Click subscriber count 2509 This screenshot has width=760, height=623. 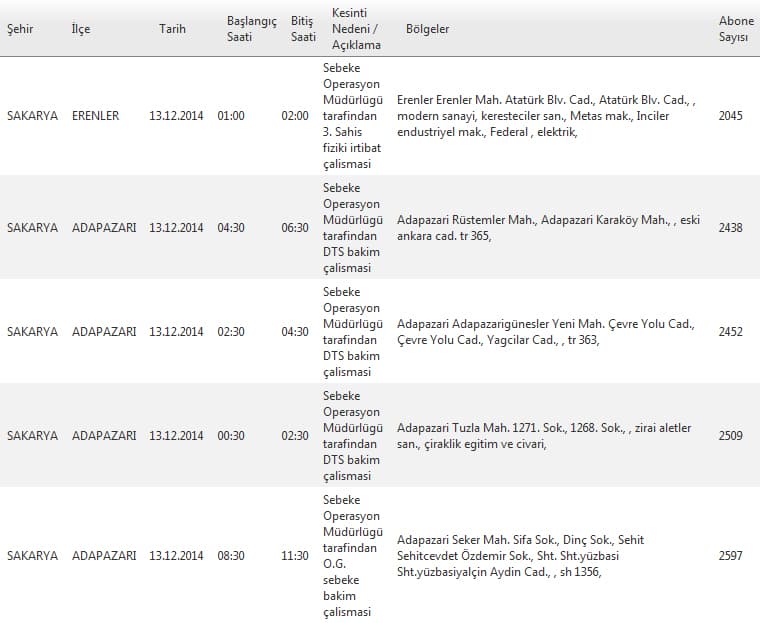[x=730, y=436]
